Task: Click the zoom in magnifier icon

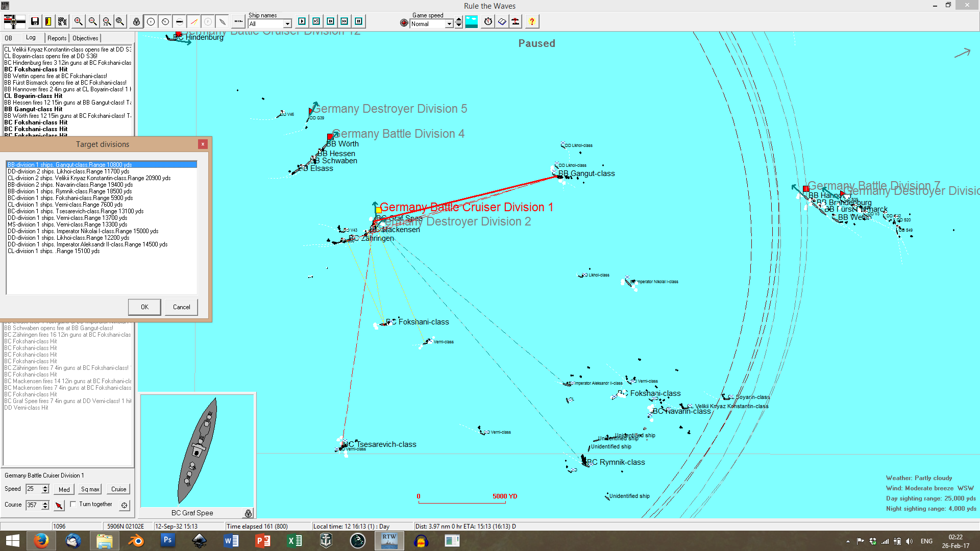Action: click(x=78, y=21)
